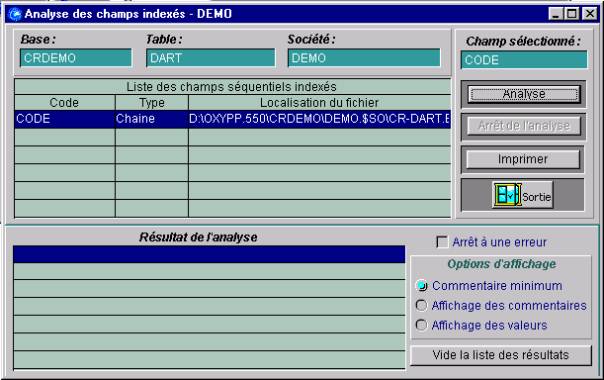This screenshot has width=604, height=380.
Task: Click the Arrêt de l'analyse button
Action: [524, 126]
